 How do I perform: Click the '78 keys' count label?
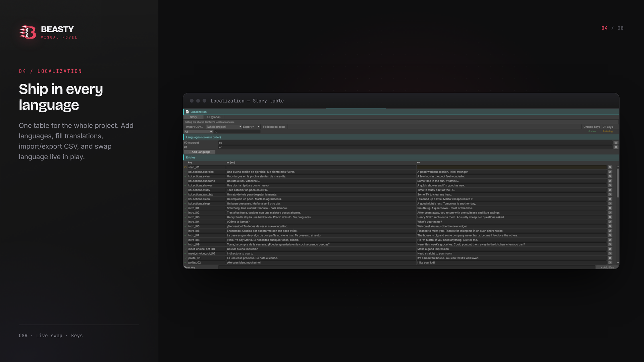pyautogui.click(x=608, y=127)
